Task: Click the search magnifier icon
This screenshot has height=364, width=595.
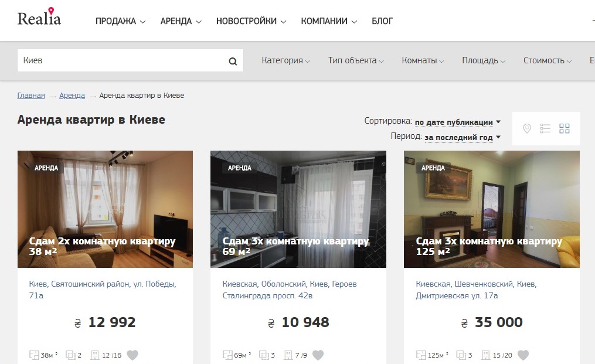Action: click(233, 61)
